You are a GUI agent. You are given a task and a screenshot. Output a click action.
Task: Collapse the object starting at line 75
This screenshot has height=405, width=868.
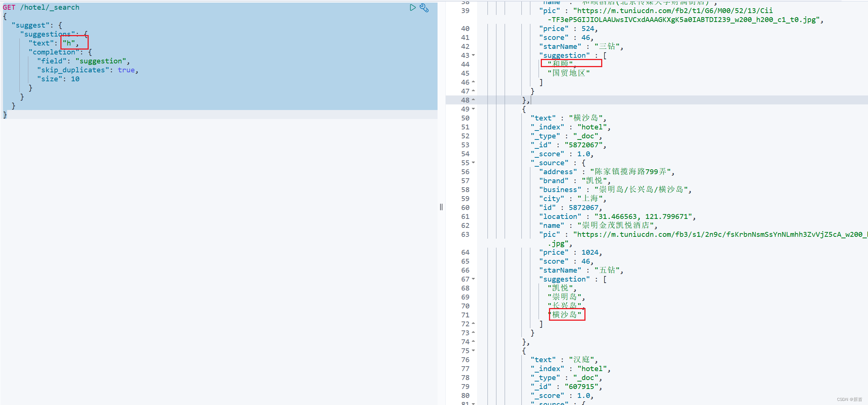tap(473, 351)
